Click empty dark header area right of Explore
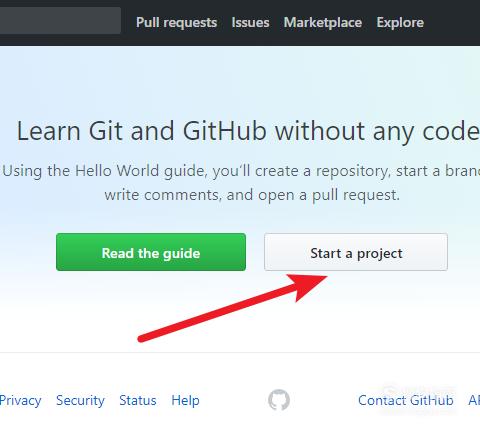Viewport: 480px width, 440px height. pyautogui.click(x=452, y=23)
